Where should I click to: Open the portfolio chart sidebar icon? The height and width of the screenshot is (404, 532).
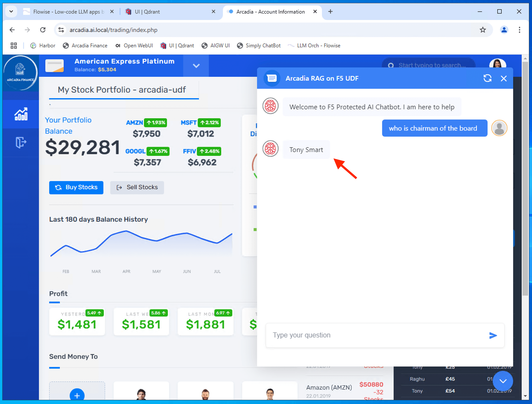click(x=21, y=114)
